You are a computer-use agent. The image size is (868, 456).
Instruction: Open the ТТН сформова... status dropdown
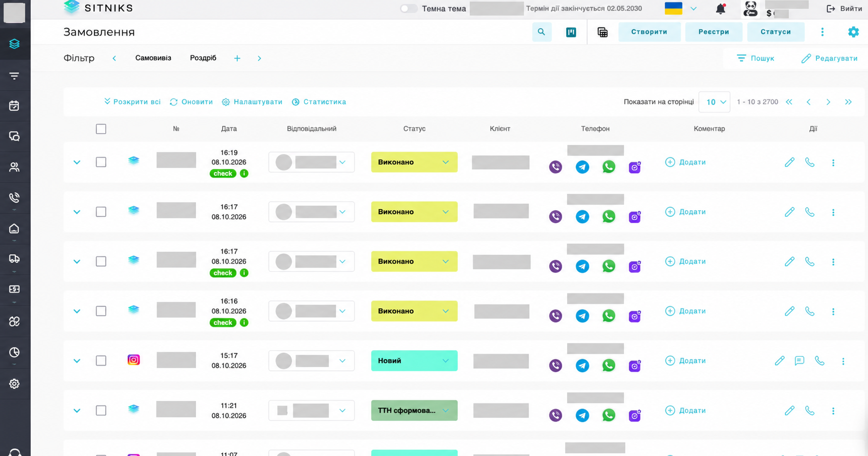pos(414,410)
